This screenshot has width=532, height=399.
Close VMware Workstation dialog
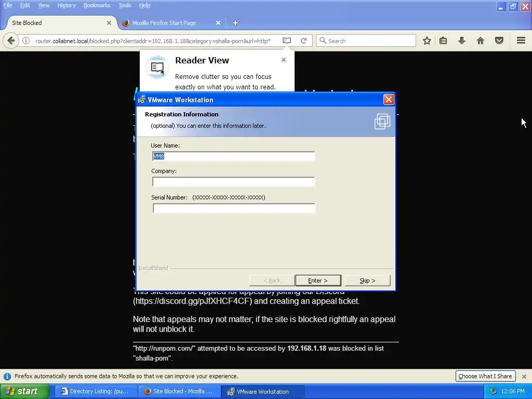(389, 99)
